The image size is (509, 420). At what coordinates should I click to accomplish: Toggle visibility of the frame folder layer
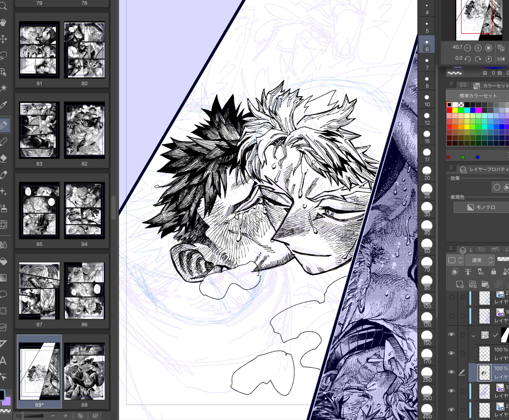coord(451,335)
